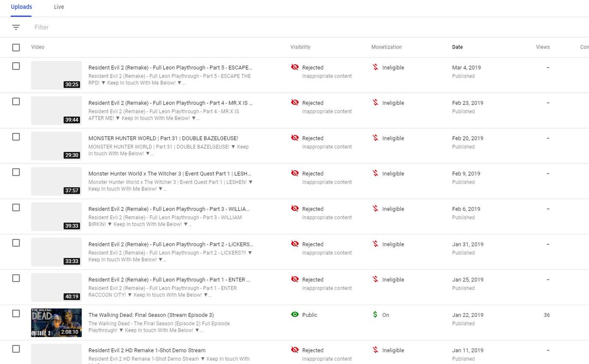Open RE2 HD Remake 1-Shot Demo title
The height and width of the screenshot is (364, 589).
point(147,350)
